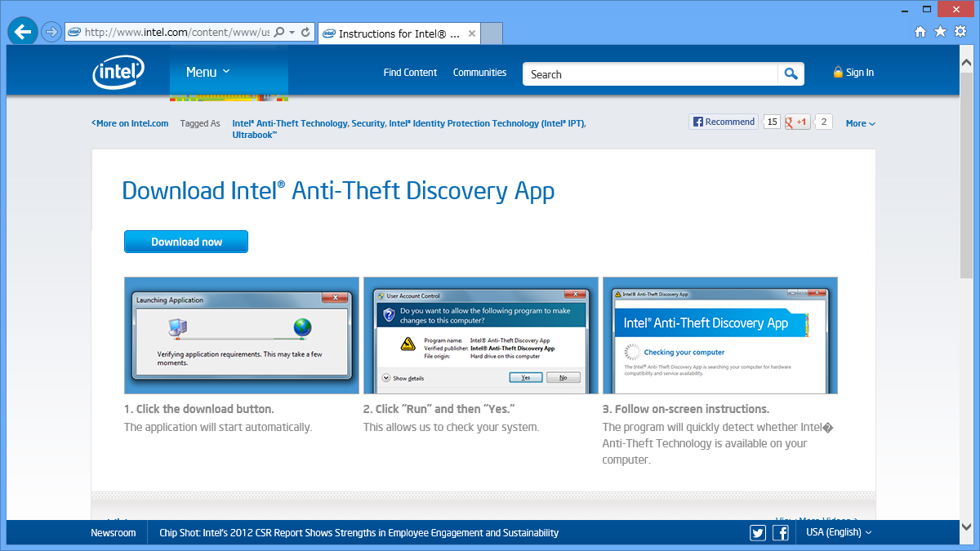Expand the Menu dropdown
Screen dimensions: 980x551
tap(208, 73)
